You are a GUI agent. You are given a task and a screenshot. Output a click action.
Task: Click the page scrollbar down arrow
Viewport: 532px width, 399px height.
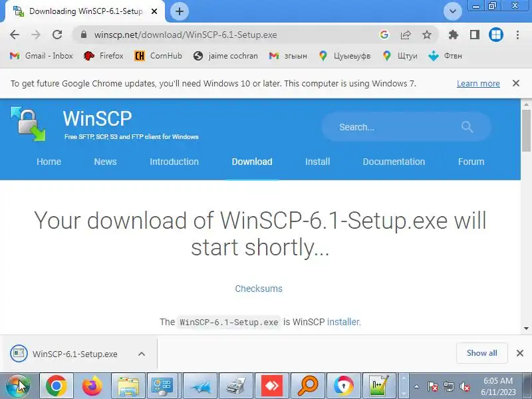(x=526, y=329)
